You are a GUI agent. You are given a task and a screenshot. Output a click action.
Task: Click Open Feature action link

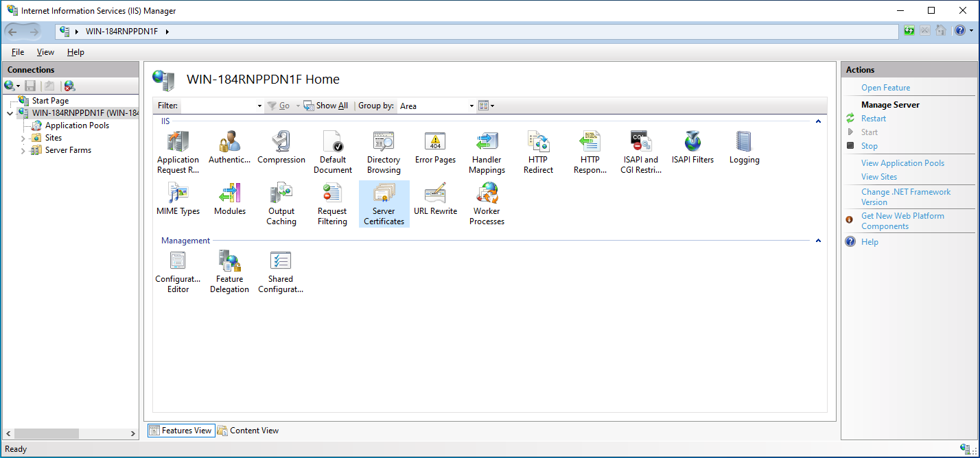885,88
